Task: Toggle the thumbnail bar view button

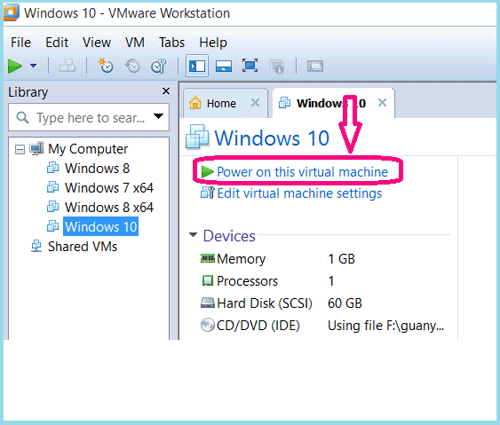Action: click(224, 66)
